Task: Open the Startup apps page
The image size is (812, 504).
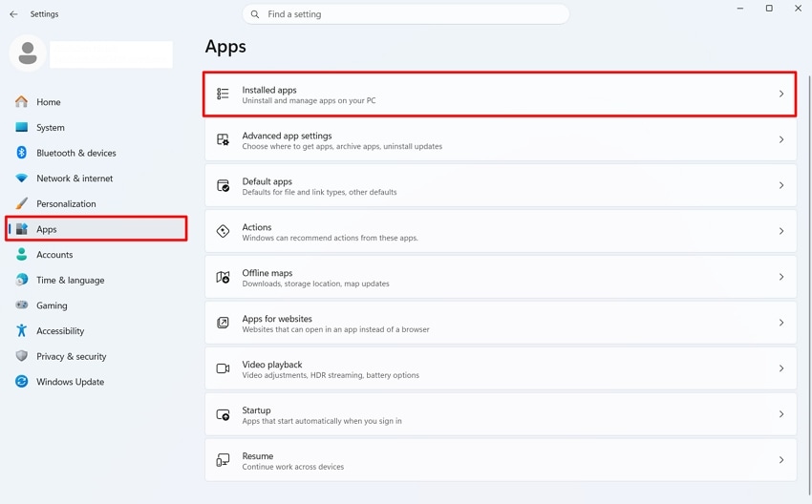Action: (x=501, y=414)
